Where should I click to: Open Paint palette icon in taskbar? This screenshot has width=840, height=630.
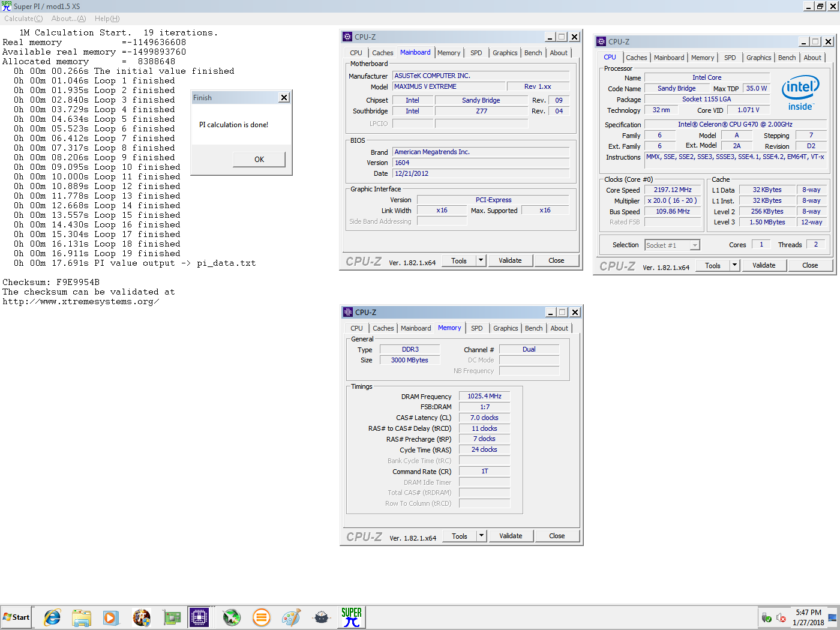(292, 617)
